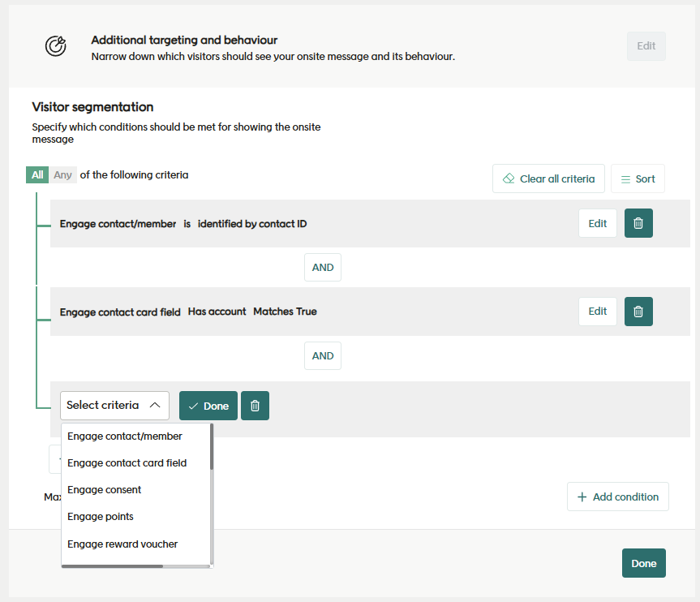Edit the identified by contact ID criteria

[597, 223]
